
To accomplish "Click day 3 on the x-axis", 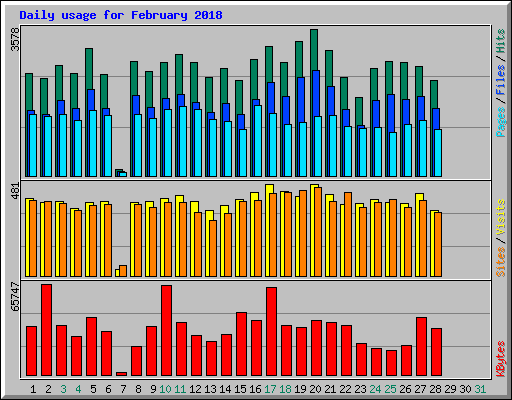I will (x=63, y=389).
